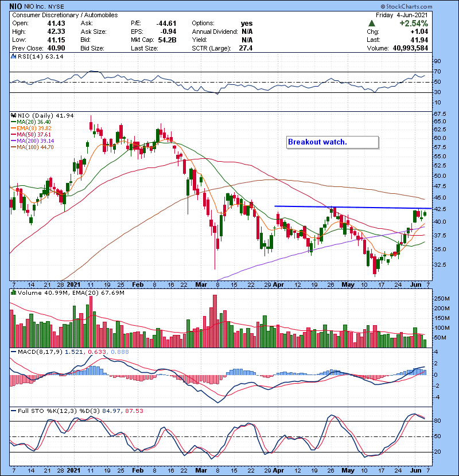The height and width of the screenshot is (476, 459).
Task: Click the 67.5 price axis label
Action: coord(440,114)
